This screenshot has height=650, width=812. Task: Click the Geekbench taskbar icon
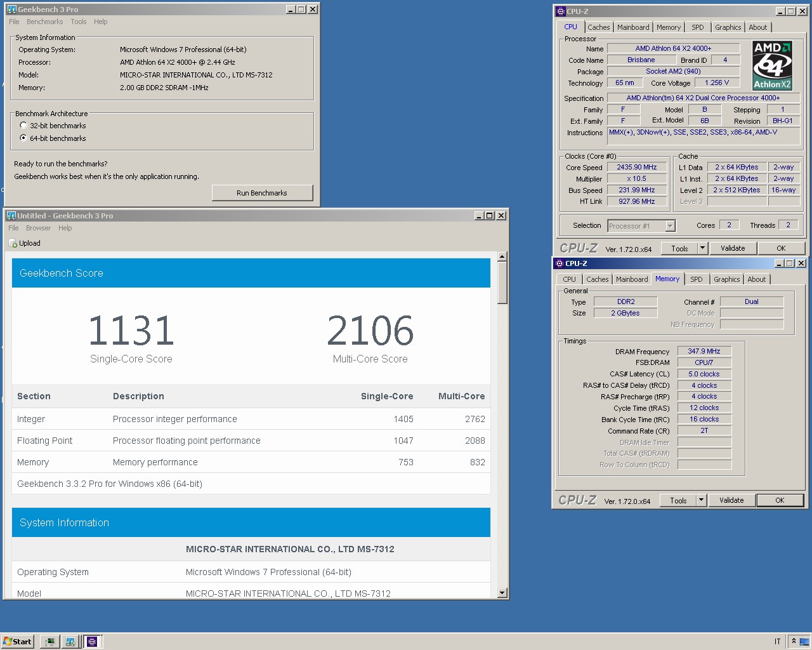(70, 641)
